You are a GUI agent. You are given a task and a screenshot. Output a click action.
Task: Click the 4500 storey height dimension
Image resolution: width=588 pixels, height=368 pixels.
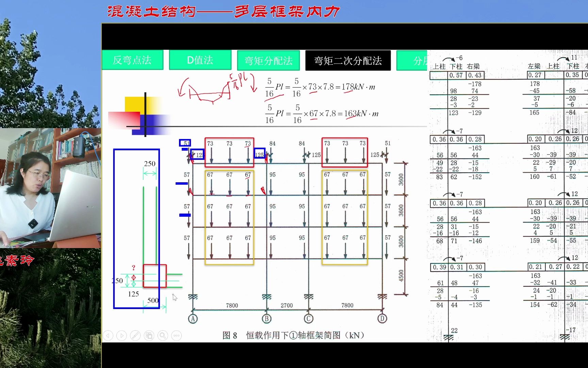coord(401,276)
